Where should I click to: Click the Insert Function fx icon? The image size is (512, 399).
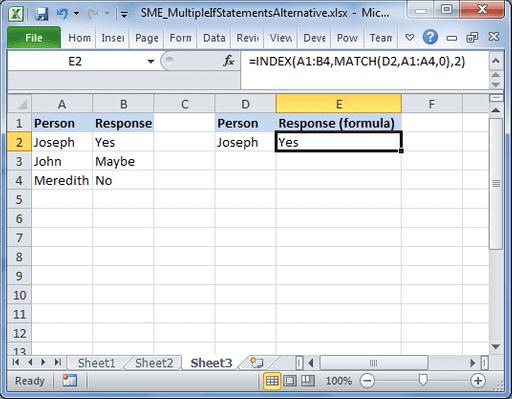click(x=229, y=61)
